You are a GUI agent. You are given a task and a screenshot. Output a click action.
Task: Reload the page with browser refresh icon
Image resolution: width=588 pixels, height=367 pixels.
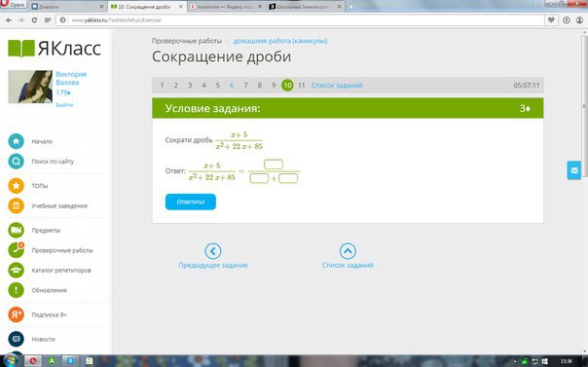pyautogui.click(x=34, y=19)
